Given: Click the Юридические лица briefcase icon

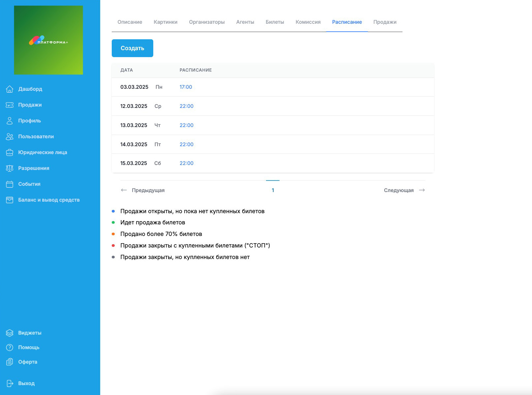Looking at the screenshot, I should click(10, 152).
